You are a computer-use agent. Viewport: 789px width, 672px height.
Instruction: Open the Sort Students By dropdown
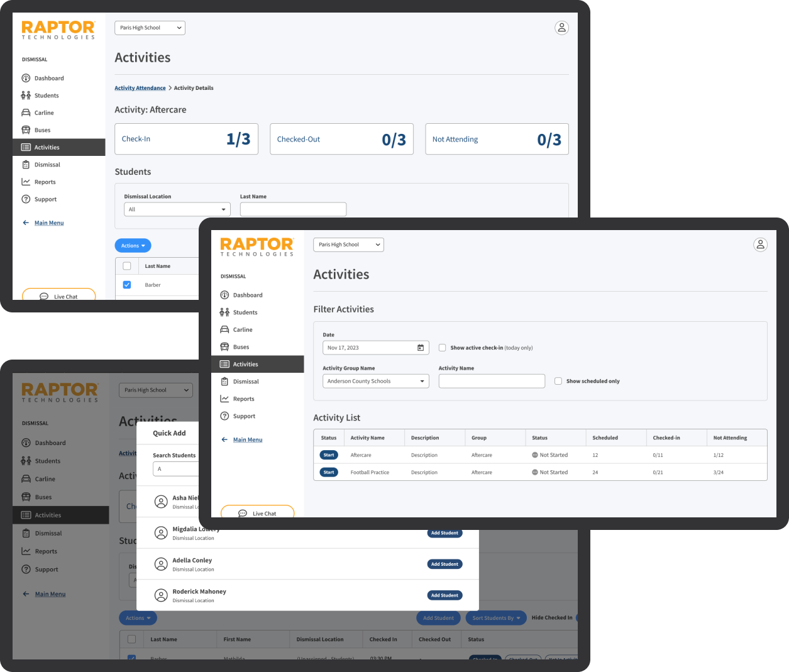pos(496,618)
